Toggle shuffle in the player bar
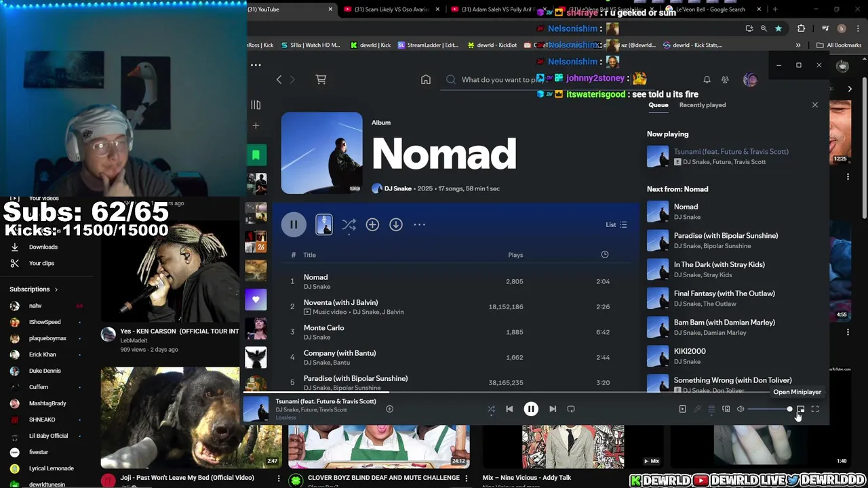This screenshot has height=488, width=868. (491, 409)
